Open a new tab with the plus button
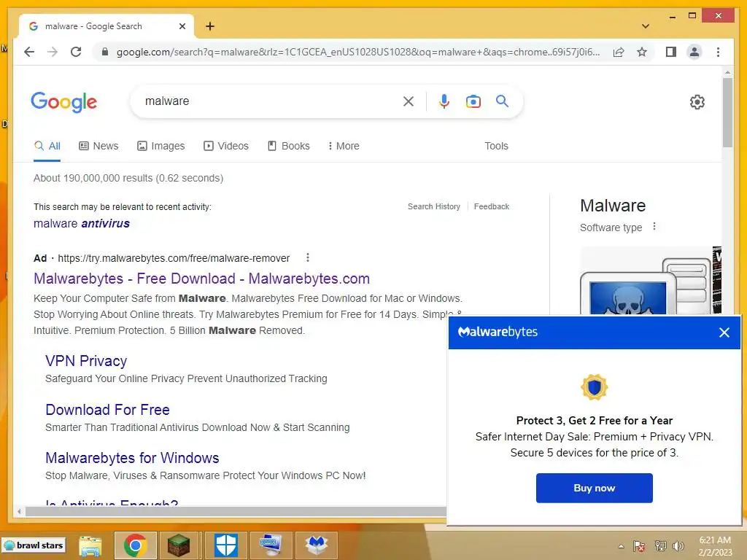Image resolution: width=747 pixels, height=560 pixels. point(210,26)
